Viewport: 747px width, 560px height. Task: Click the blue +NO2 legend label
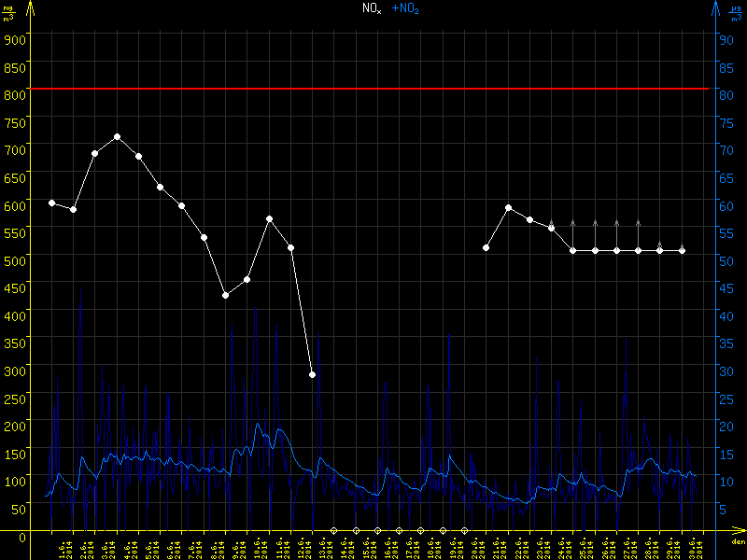coord(405,8)
